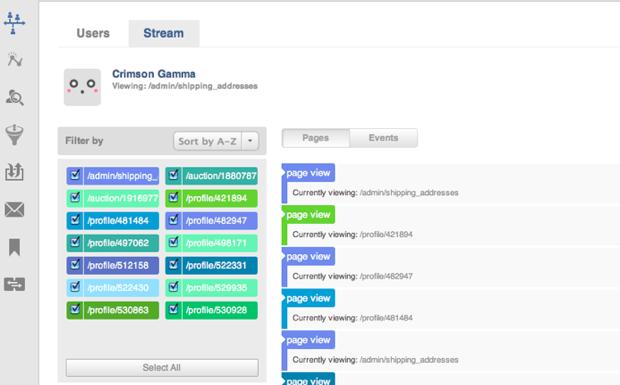Uncheck the /auction/1880787 filter checkbox
Viewport: 620px width, 385px height.
[x=174, y=175]
